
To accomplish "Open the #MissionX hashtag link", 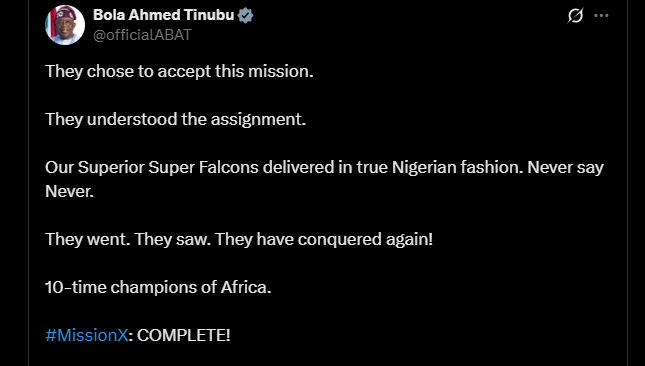I will (x=87, y=335).
